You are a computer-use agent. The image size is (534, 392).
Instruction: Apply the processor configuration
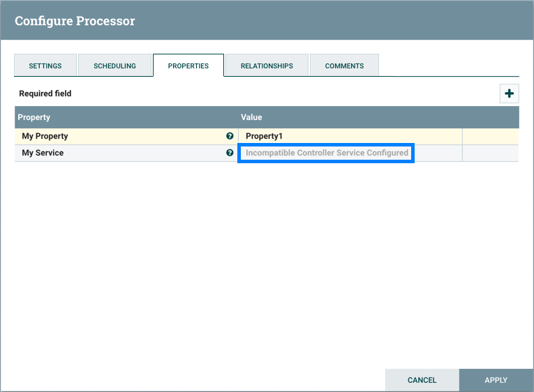(x=496, y=380)
